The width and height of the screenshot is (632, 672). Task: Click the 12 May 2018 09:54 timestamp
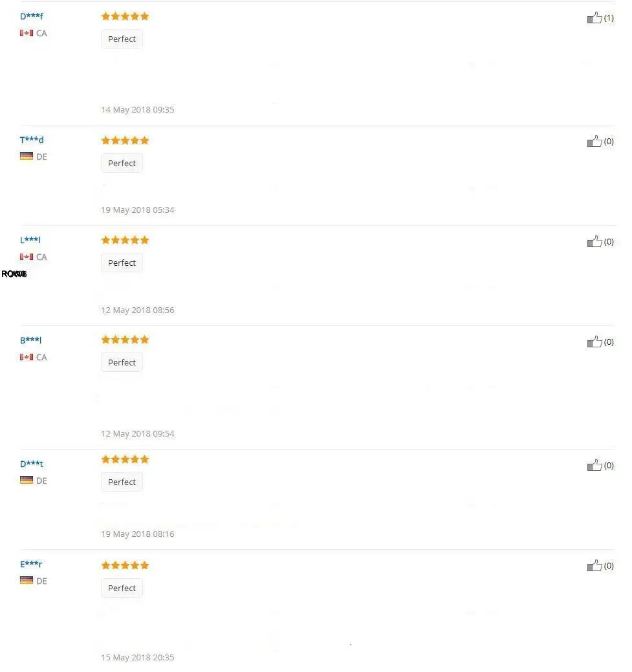(x=138, y=434)
